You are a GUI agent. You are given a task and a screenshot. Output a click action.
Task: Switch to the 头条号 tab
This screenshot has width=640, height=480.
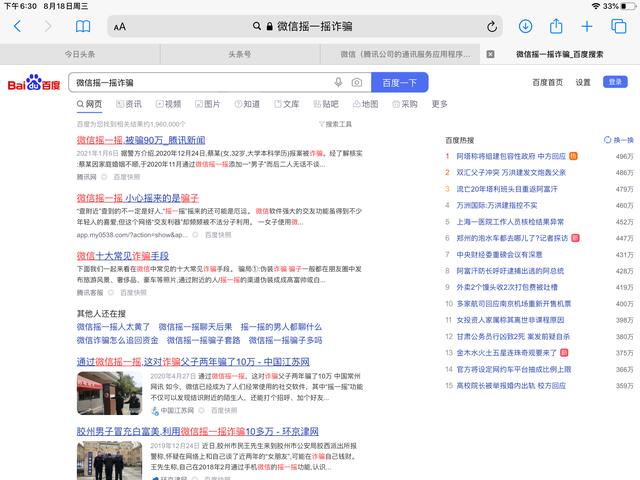point(240,54)
